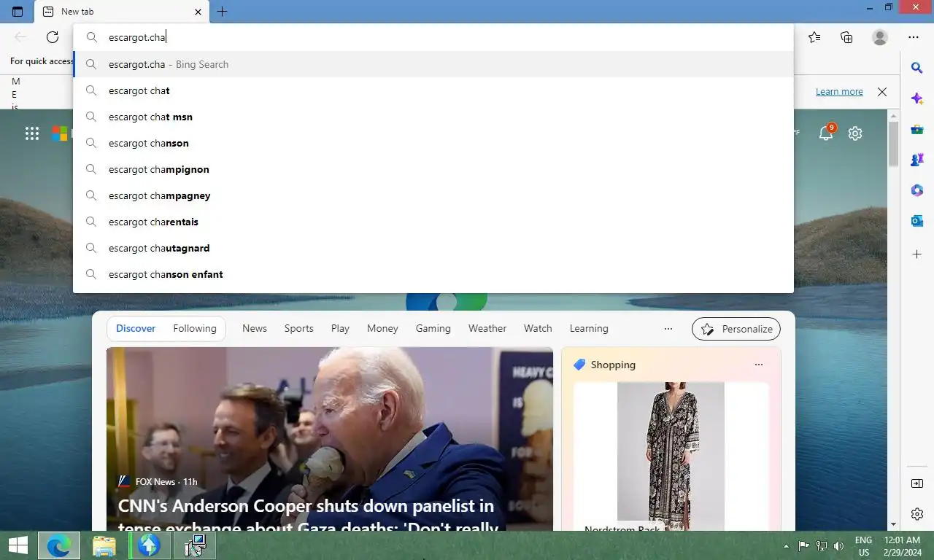Open the Copilot sparkle sidebar icon
The width and height of the screenshot is (934, 560).
[917, 98]
